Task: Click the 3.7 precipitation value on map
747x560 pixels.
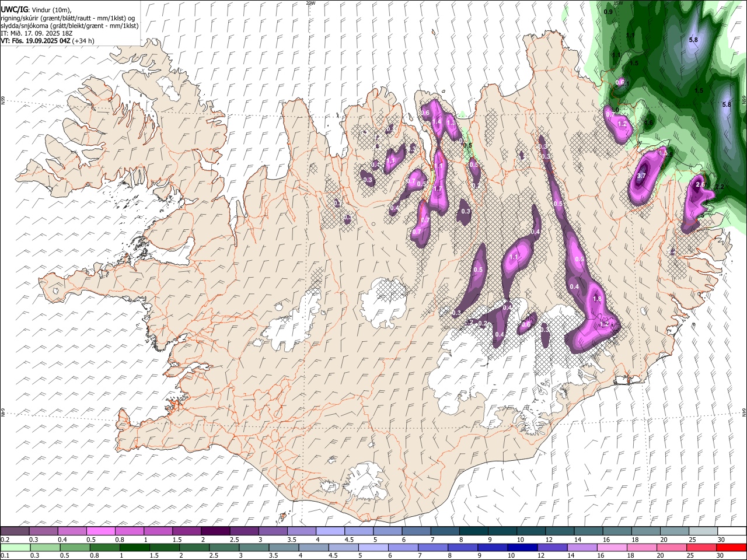Action: coord(642,175)
